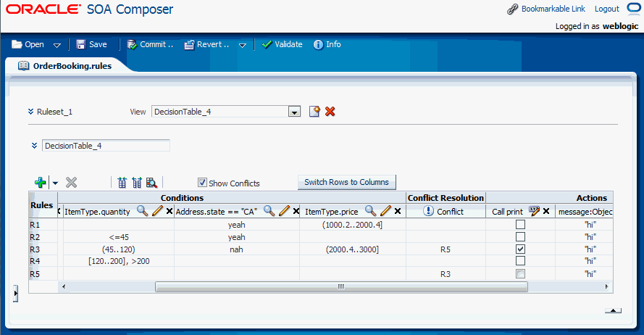Click the first table-with-arrows icon left of the magnifier table icon
The width and height of the screenshot is (644, 335).
pyautogui.click(x=122, y=183)
